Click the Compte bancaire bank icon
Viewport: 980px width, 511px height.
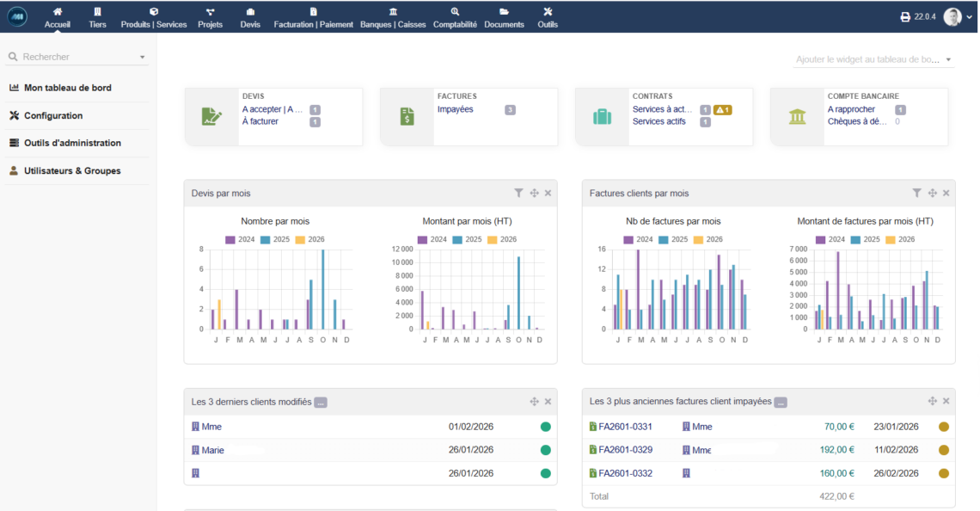click(x=797, y=117)
